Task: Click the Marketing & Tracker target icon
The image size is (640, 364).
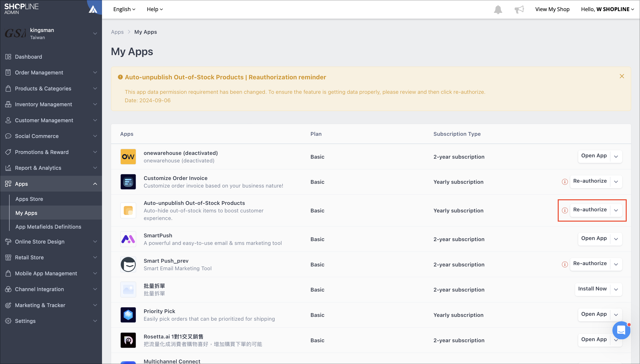Action: pyautogui.click(x=8, y=305)
